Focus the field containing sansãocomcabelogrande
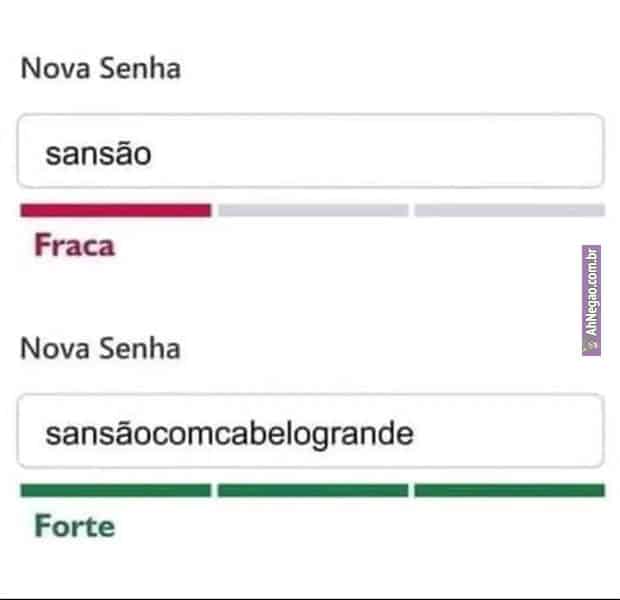Viewport: 620px width, 600px height. tap(310, 432)
